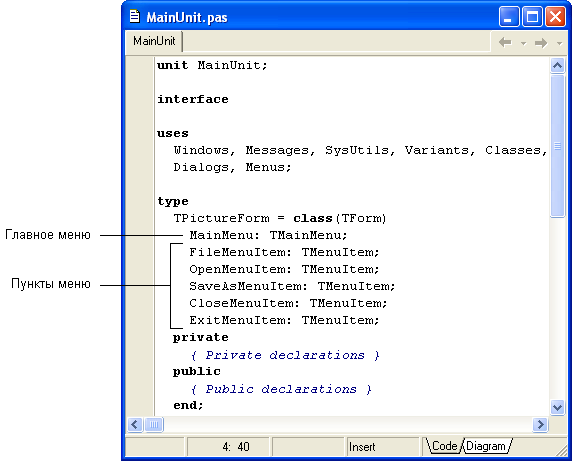The image size is (572, 461).
Task: Open the forward history dropdown arrow
Action: [559, 43]
